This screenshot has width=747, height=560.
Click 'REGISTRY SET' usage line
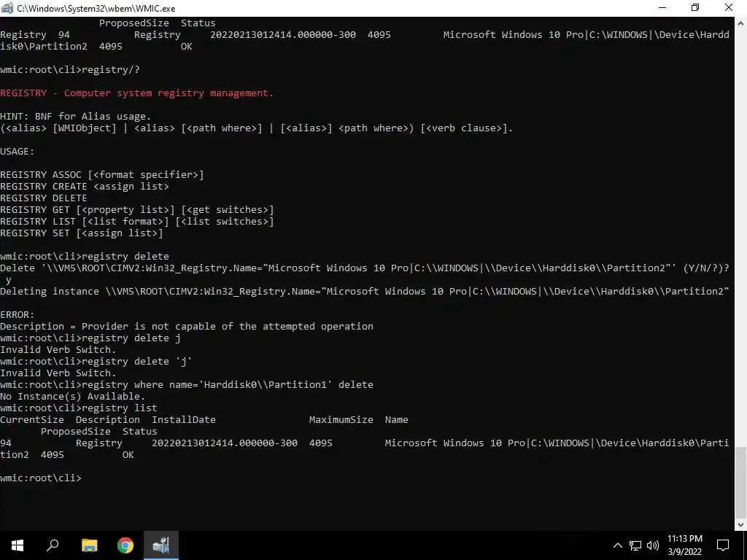82,233
